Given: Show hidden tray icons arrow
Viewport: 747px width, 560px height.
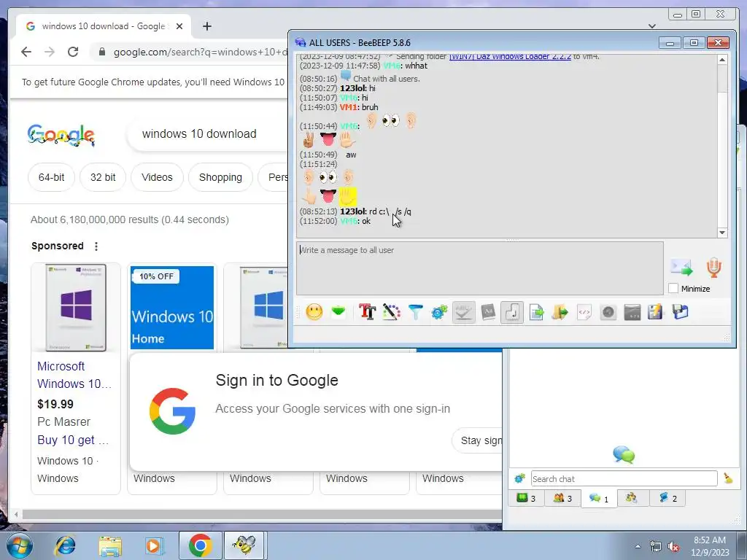Looking at the screenshot, I should pos(638,546).
